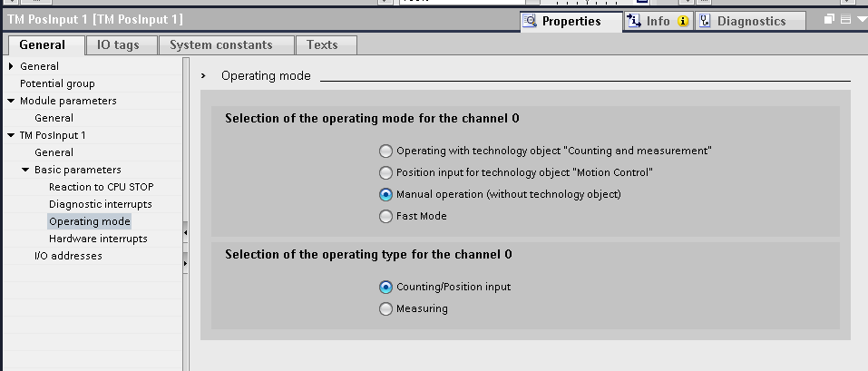Choose Position input for "Motion Control" option
The image size is (868, 371).
[x=386, y=173]
